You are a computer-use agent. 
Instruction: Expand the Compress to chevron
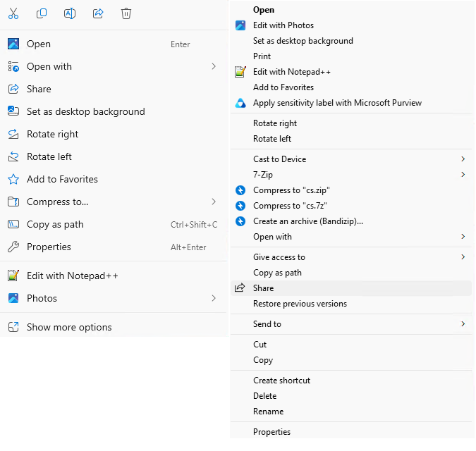[214, 202]
